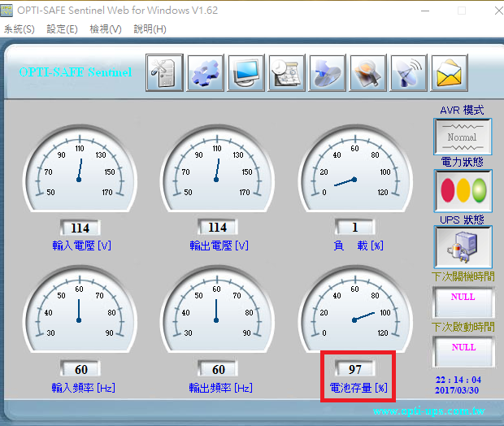504x426 pixels.
Task: Visit the www.opti-ups.com.tw link
Action: point(428,411)
